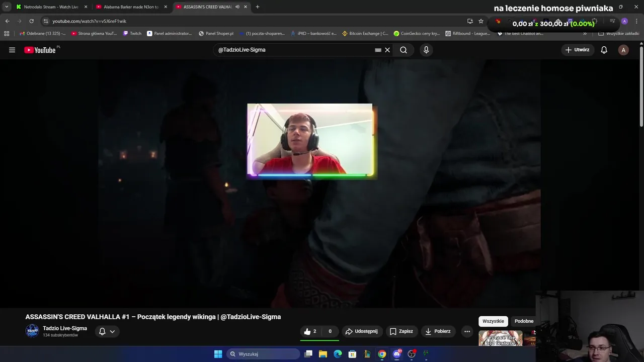This screenshot has height=362, width=644.
Task: Open Strona główna YouTube bookmark
Action: point(94,34)
